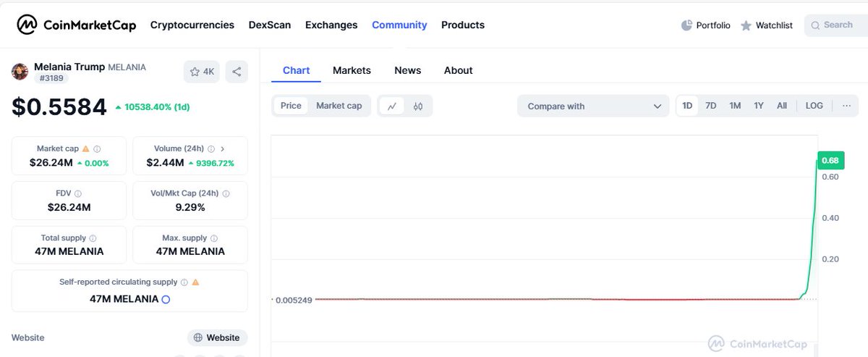Click the $2.44M volume value
Viewport: 868px width, 357px height.
pyautogui.click(x=165, y=163)
